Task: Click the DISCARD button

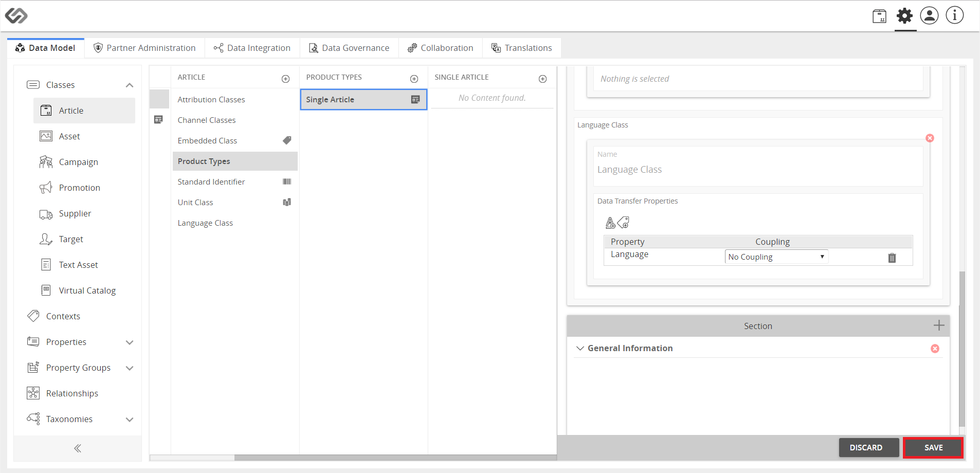Action: (x=869, y=448)
